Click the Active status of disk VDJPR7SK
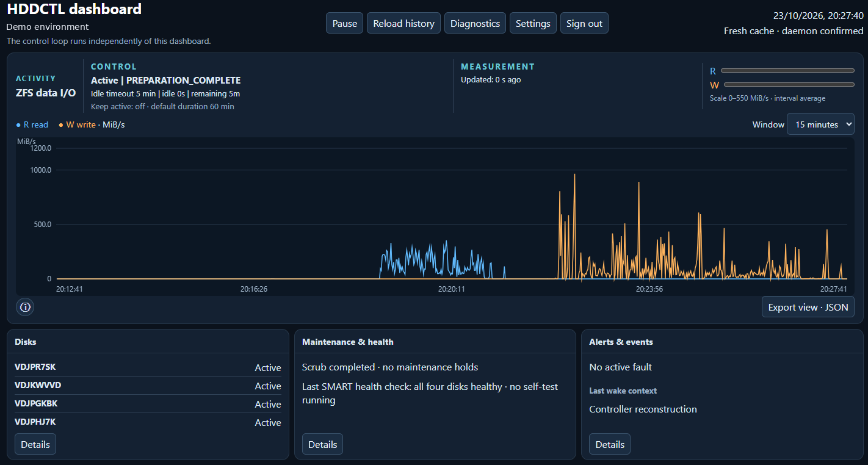The height and width of the screenshot is (465, 868). coord(268,367)
